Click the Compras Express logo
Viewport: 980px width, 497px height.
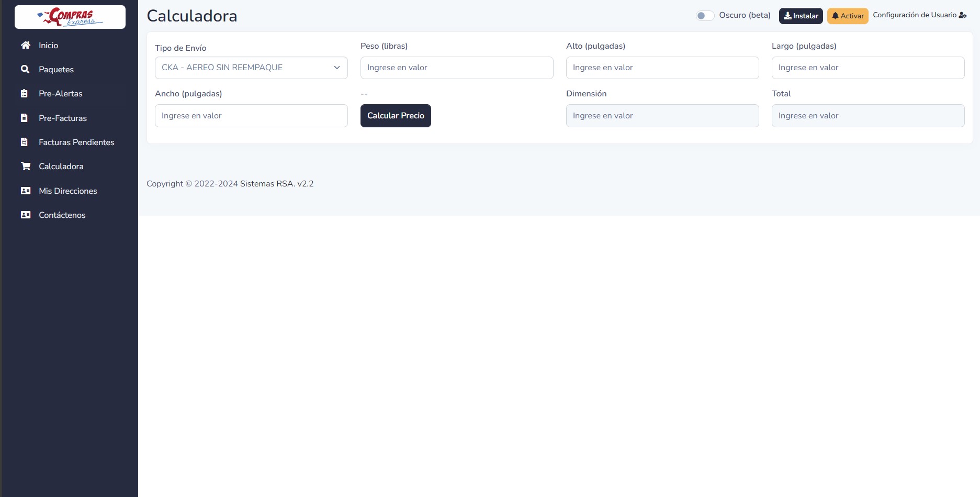pos(70,17)
